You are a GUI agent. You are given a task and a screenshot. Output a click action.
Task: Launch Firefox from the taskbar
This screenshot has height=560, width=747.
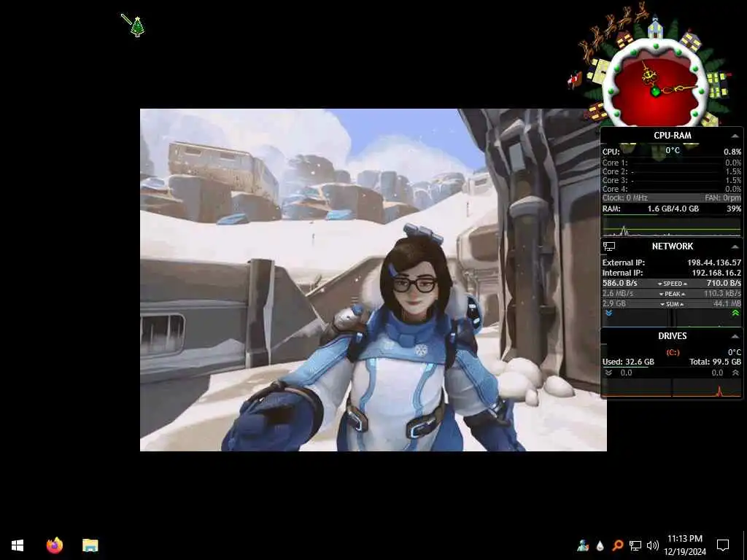[x=55, y=545]
